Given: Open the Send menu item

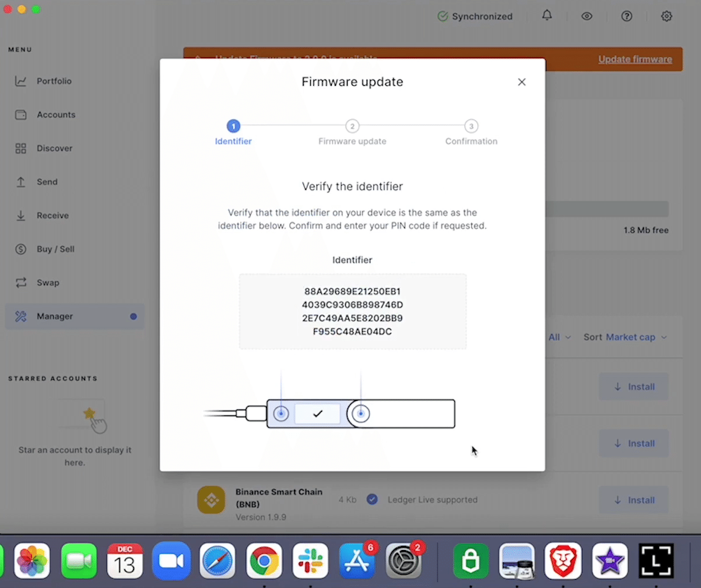Looking at the screenshot, I should click(x=47, y=182).
